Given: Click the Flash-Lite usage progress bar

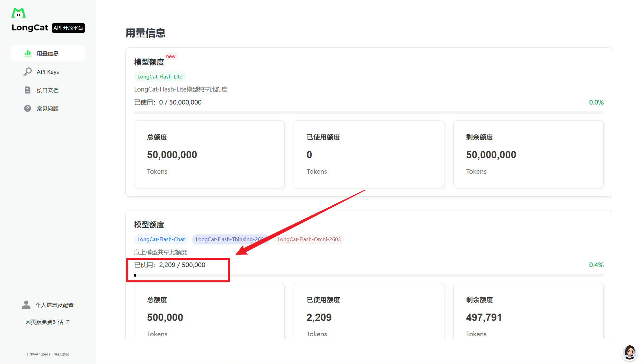Looking at the screenshot, I should click(369, 113).
